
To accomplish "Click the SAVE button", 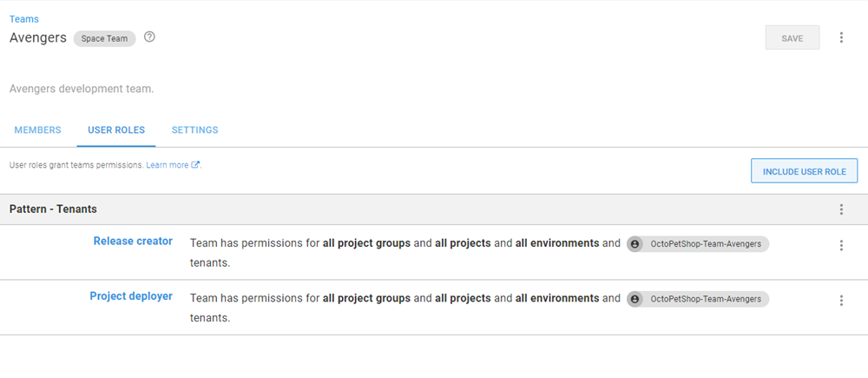I will click(792, 38).
